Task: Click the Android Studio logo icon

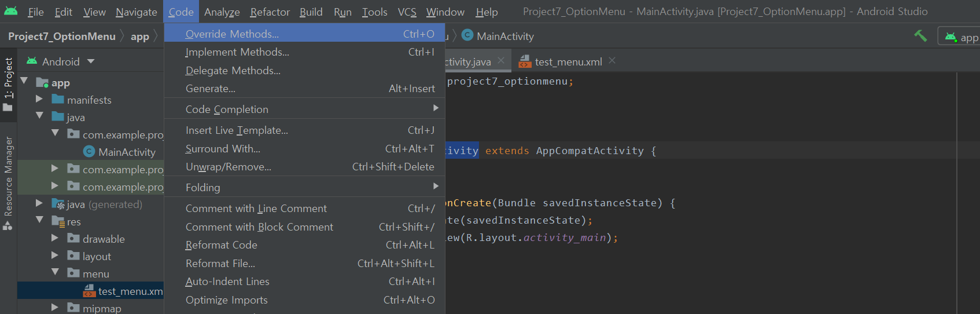Action: pos(11,11)
